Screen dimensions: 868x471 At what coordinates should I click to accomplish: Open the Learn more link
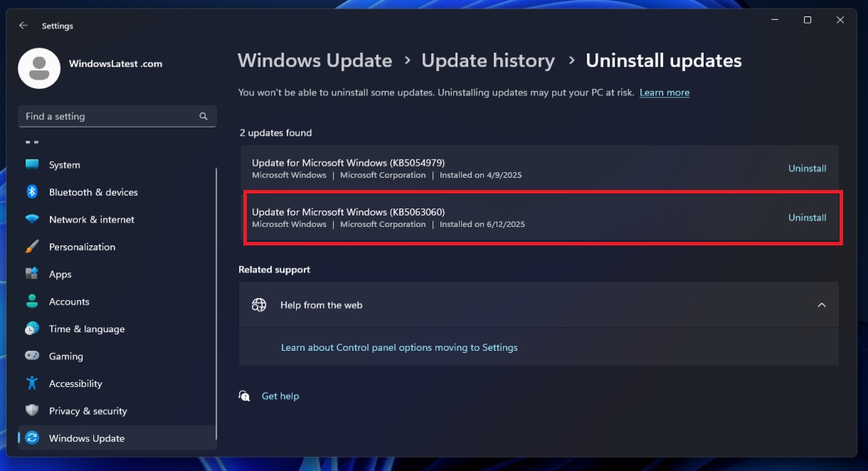click(x=665, y=92)
